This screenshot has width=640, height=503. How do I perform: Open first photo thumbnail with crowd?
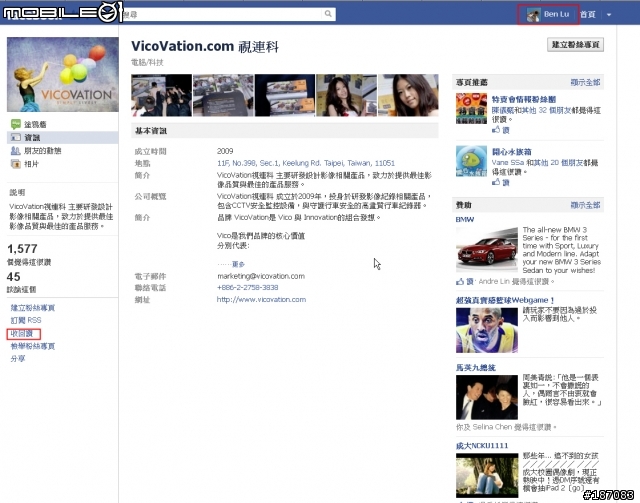click(x=161, y=95)
